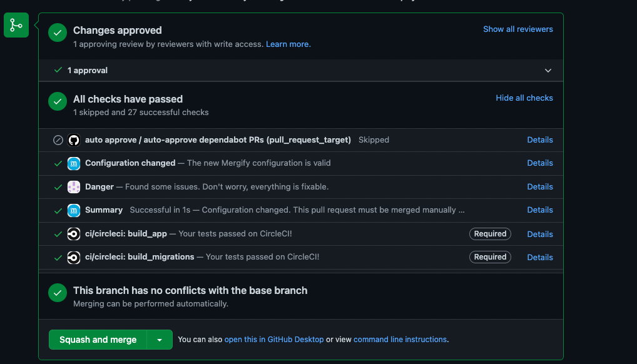
Task: Open Learn more about approving reviews
Action: [x=287, y=44]
